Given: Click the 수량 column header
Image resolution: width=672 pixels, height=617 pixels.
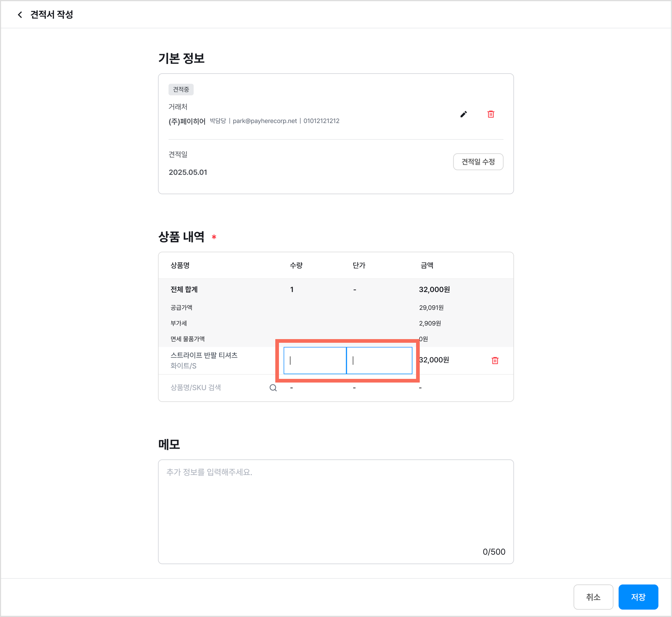Looking at the screenshot, I should click(296, 265).
